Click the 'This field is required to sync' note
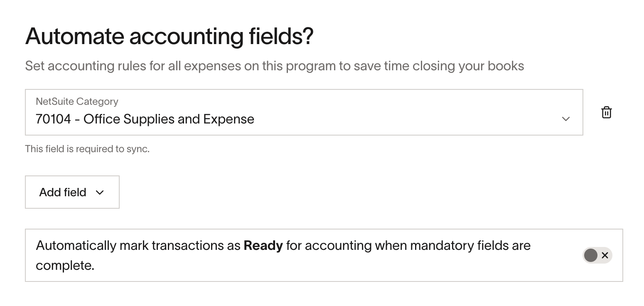644x306 pixels. coord(87,149)
